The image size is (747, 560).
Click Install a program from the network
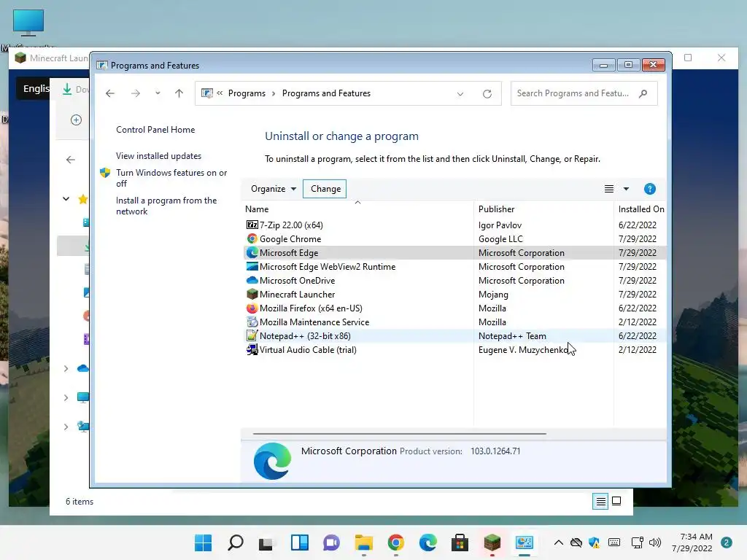click(166, 206)
